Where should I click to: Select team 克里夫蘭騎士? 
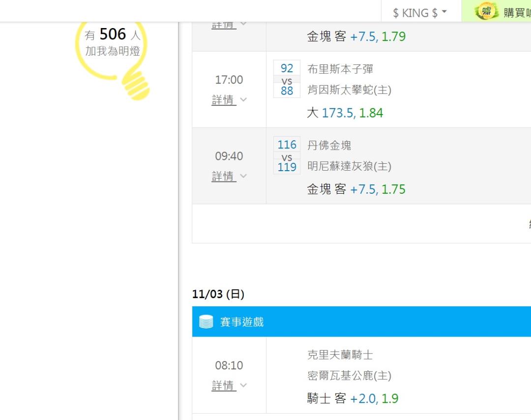[x=340, y=355]
